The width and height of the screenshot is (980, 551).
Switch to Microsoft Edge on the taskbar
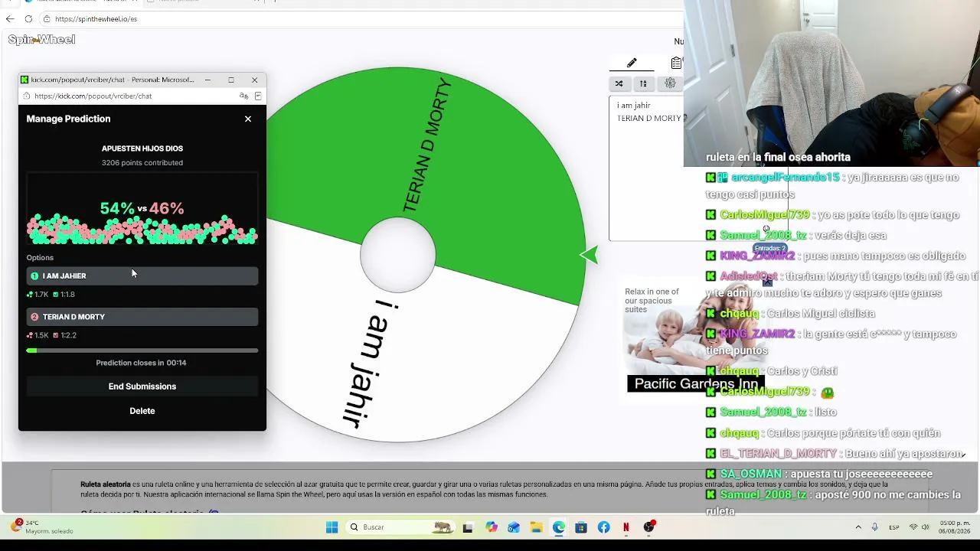point(559,527)
